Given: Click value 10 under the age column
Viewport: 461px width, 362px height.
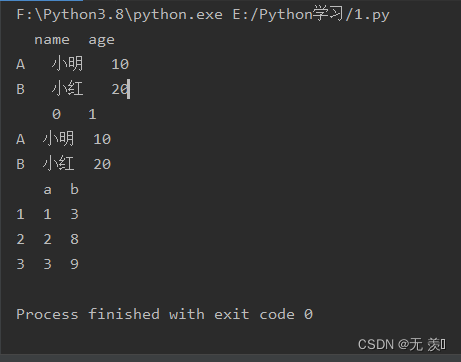Looking at the screenshot, I should coord(120,64).
